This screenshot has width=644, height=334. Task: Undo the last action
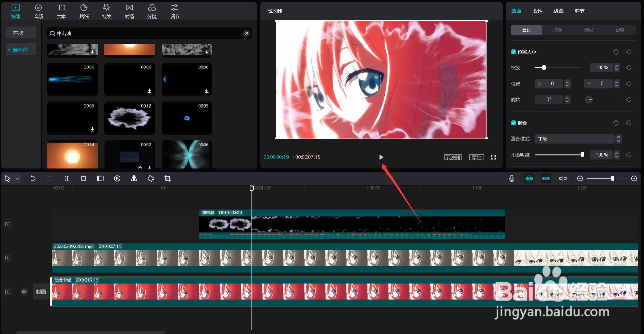(33, 178)
